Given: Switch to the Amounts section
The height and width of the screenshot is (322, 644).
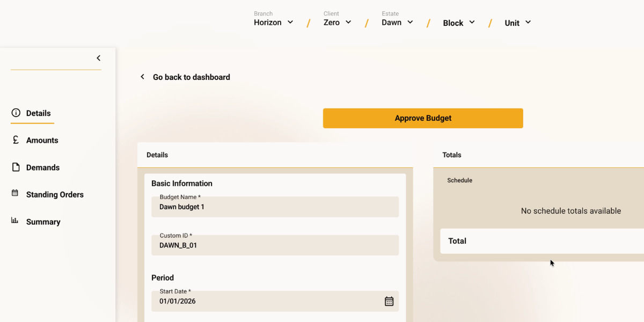Looking at the screenshot, I should click(x=42, y=140).
